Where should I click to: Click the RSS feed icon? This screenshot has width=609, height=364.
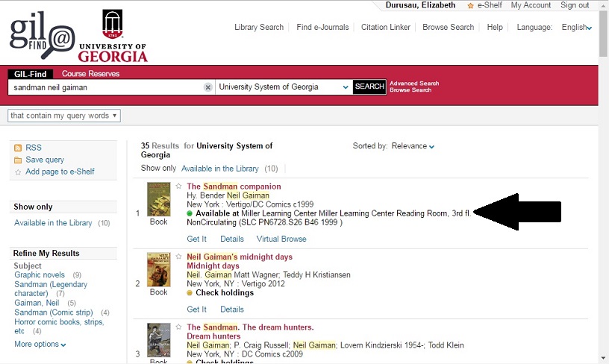pos(19,148)
